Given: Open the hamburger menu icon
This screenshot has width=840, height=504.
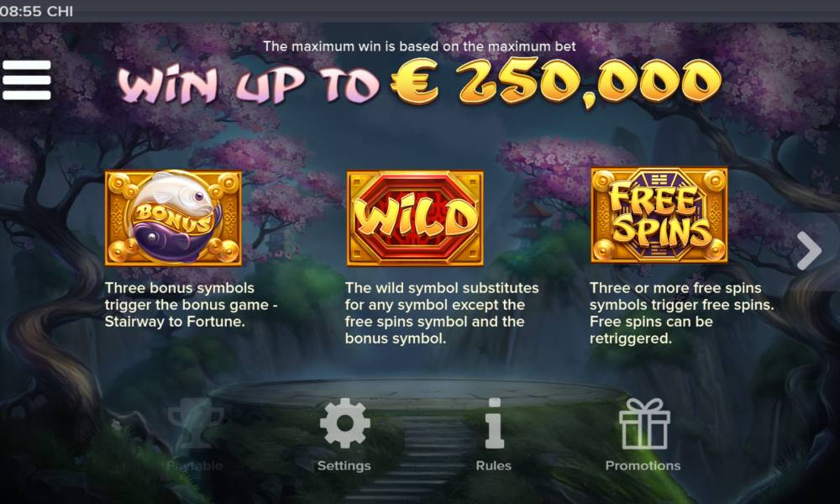Looking at the screenshot, I should pos(26,80).
